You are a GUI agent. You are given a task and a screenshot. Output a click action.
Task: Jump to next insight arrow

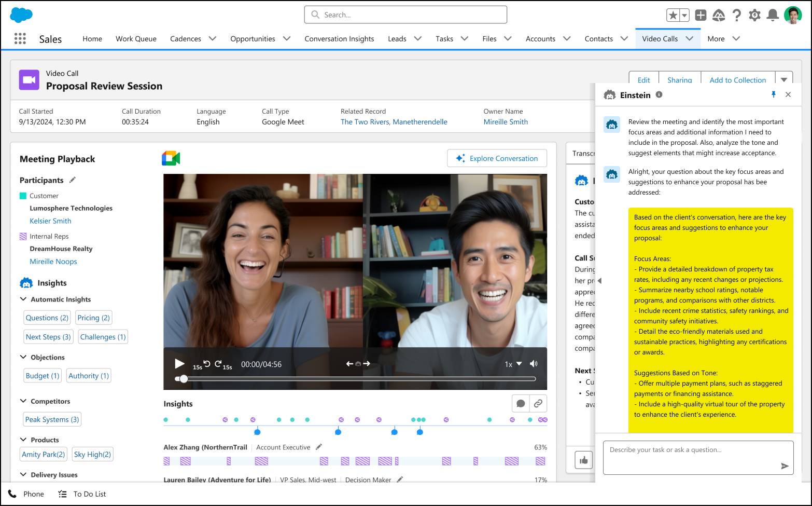(367, 364)
